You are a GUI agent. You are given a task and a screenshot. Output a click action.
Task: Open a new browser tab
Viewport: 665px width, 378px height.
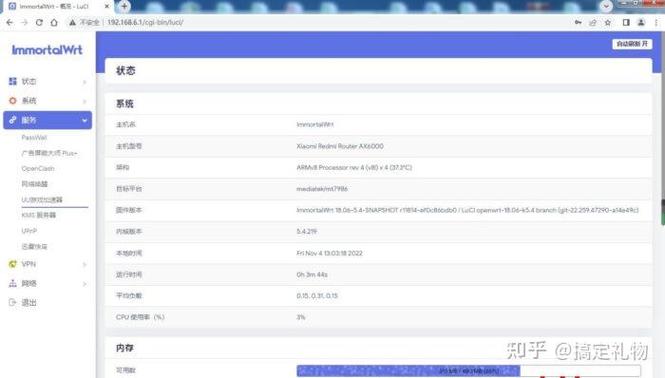coord(124,6)
